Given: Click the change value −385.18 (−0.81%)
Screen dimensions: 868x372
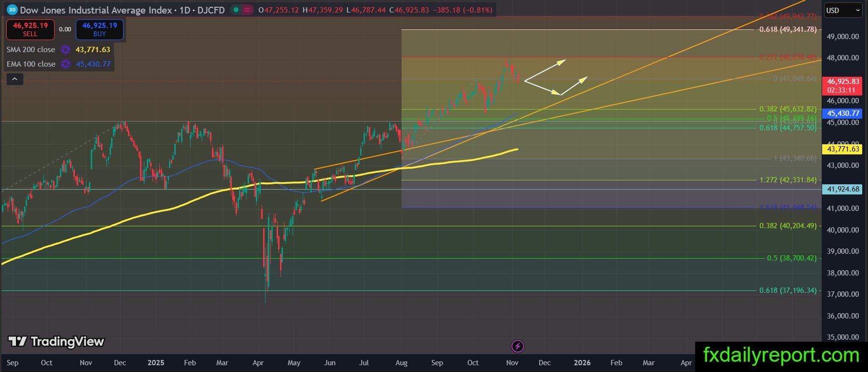Looking at the screenshot, I should 462,10.
